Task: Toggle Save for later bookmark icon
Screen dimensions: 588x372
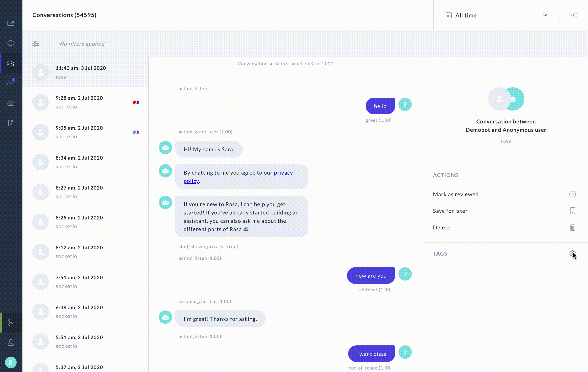Action: pyautogui.click(x=573, y=211)
